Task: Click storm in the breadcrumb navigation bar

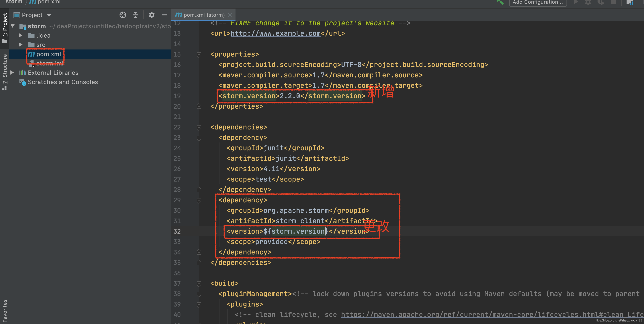Action: (x=14, y=2)
